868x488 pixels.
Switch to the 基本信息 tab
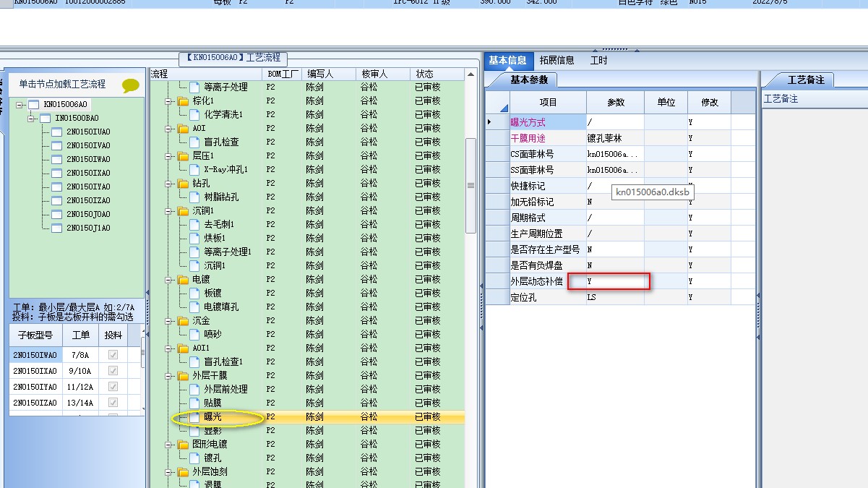(507, 60)
